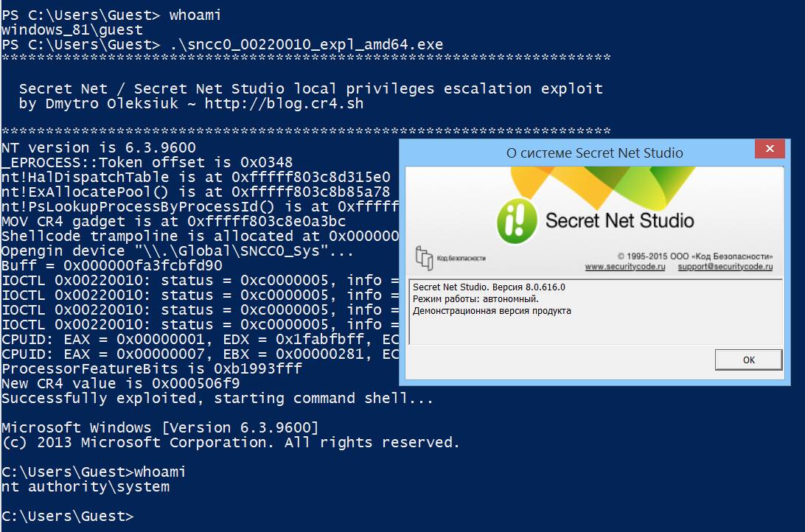Click the green Secret Net Studio logo icon
This screenshot has height=532, width=805.
point(517,221)
